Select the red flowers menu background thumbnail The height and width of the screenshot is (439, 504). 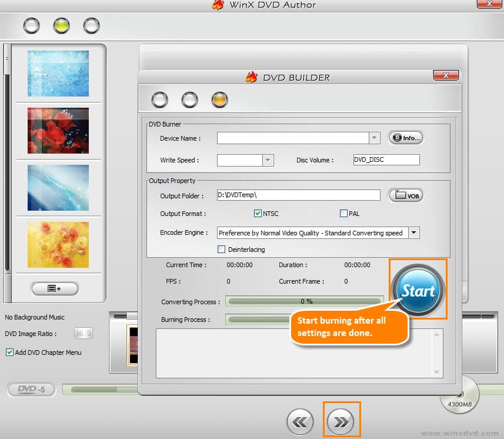coord(58,131)
